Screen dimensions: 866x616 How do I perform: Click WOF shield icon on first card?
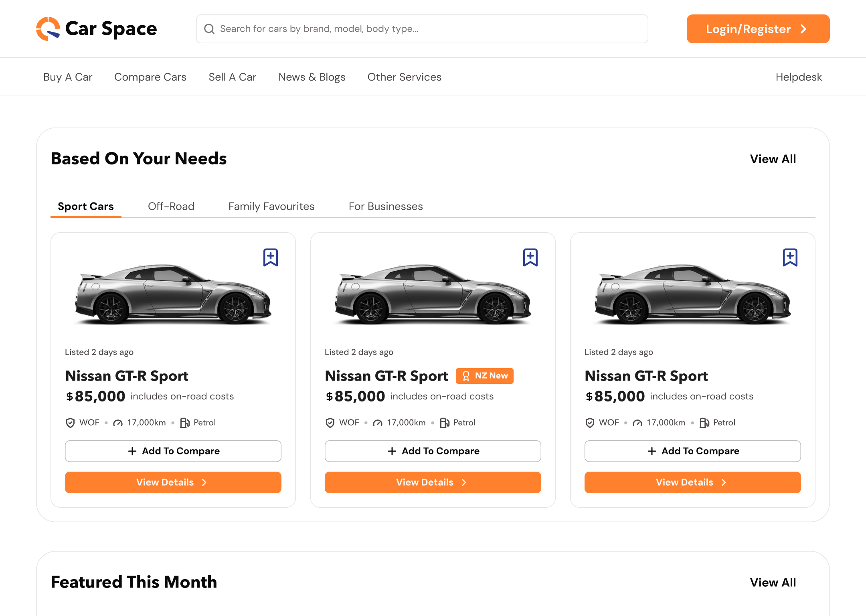click(70, 423)
